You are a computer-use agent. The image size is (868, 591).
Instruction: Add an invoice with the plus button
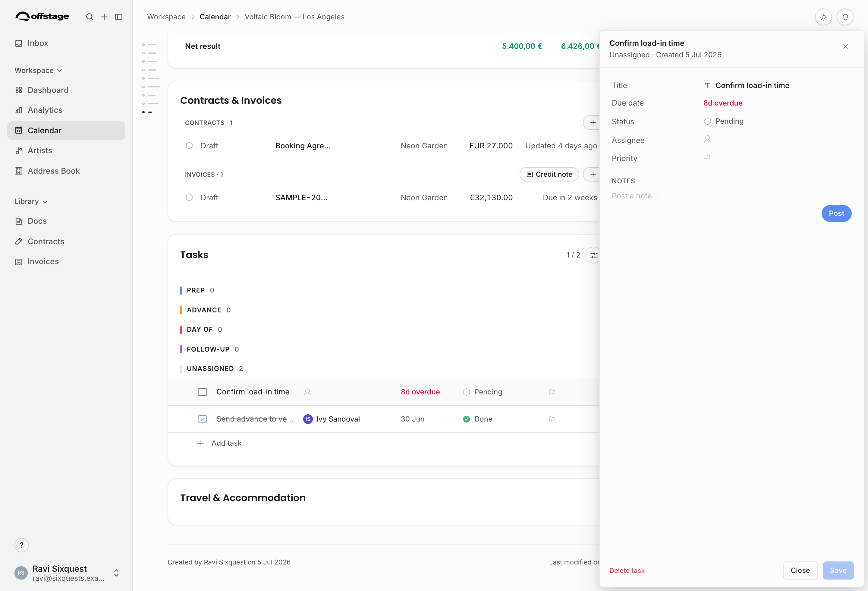[x=592, y=175]
